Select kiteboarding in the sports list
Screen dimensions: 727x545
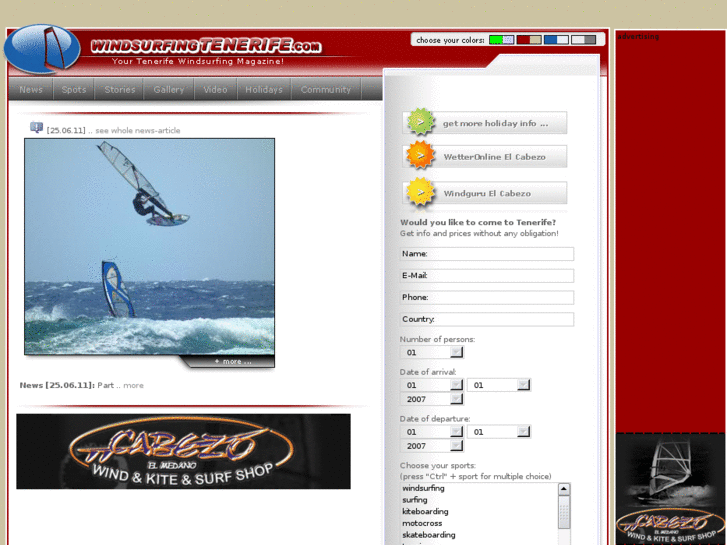tap(426, 511)
